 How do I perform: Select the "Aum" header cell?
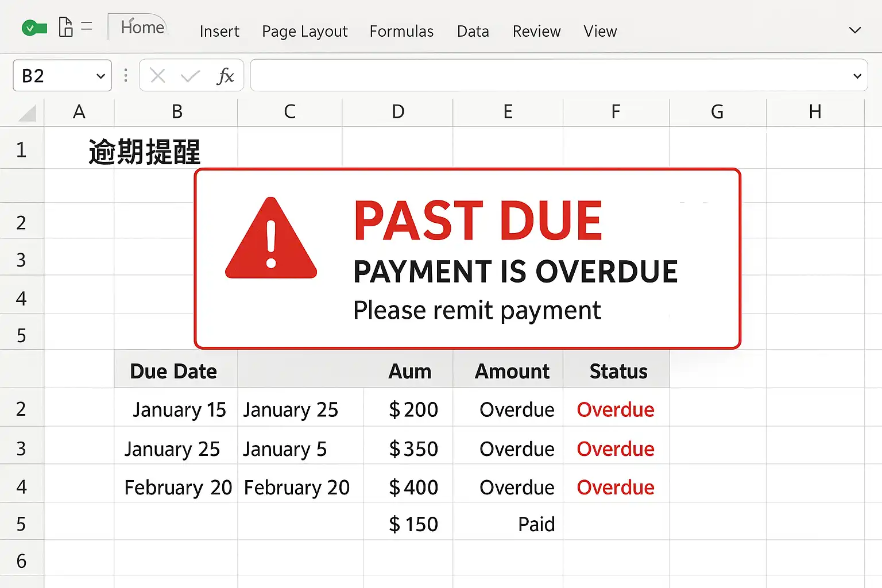point(409,371)
